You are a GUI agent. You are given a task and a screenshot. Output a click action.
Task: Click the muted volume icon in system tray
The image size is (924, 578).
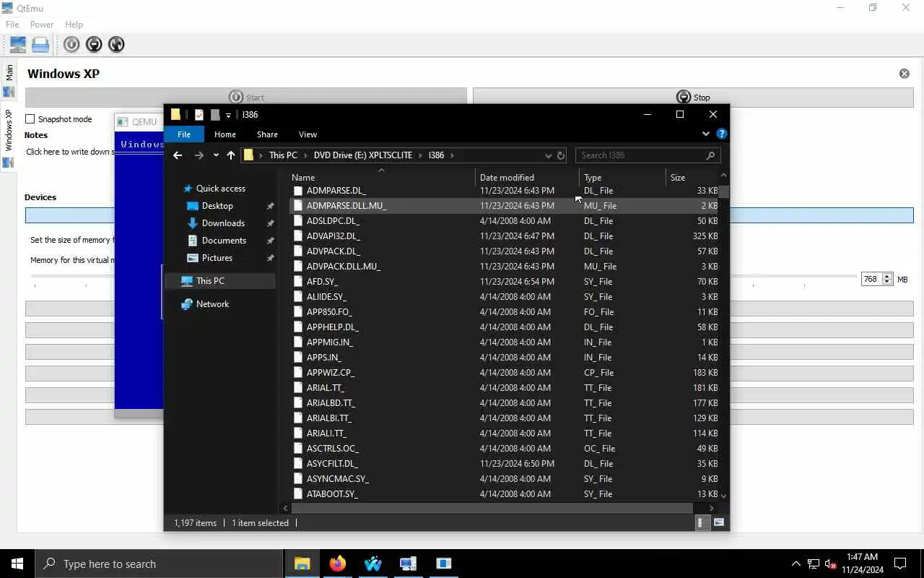(831, 564)
